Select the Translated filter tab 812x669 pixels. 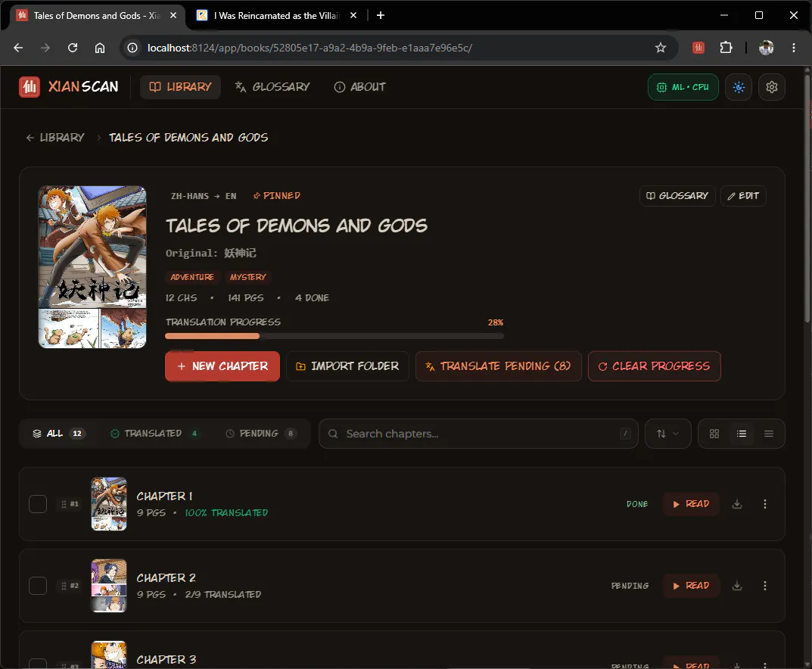pos(154,434)
